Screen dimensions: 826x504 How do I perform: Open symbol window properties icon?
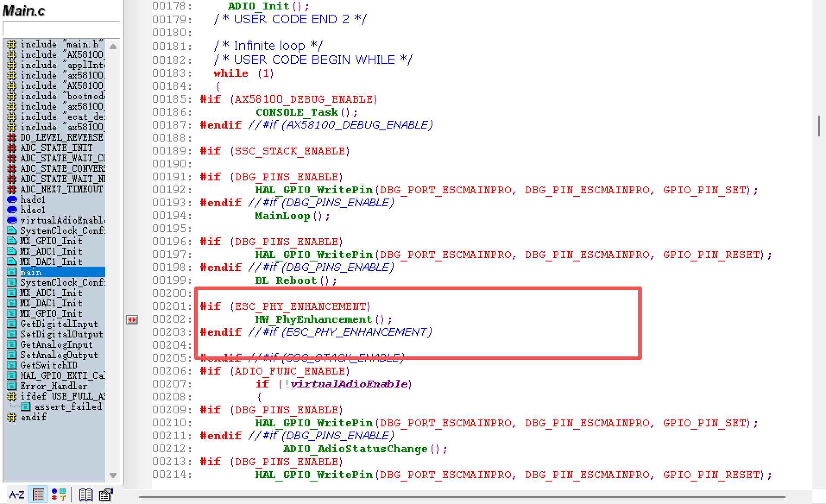(x=106, y=495)
